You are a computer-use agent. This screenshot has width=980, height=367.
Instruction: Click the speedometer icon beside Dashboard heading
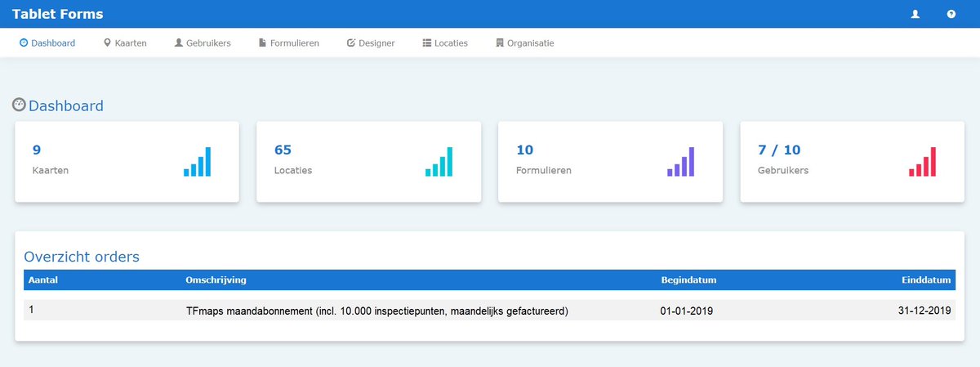click(x=19, y=105)
